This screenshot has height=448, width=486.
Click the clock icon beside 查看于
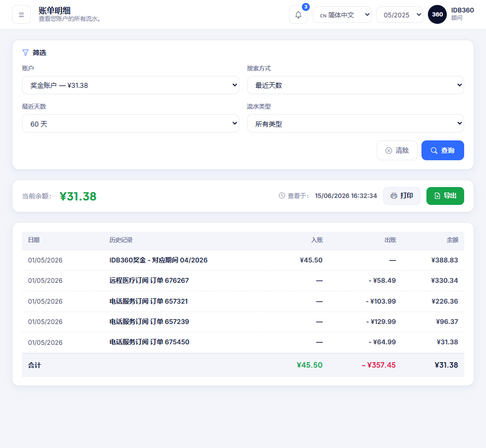282,195
